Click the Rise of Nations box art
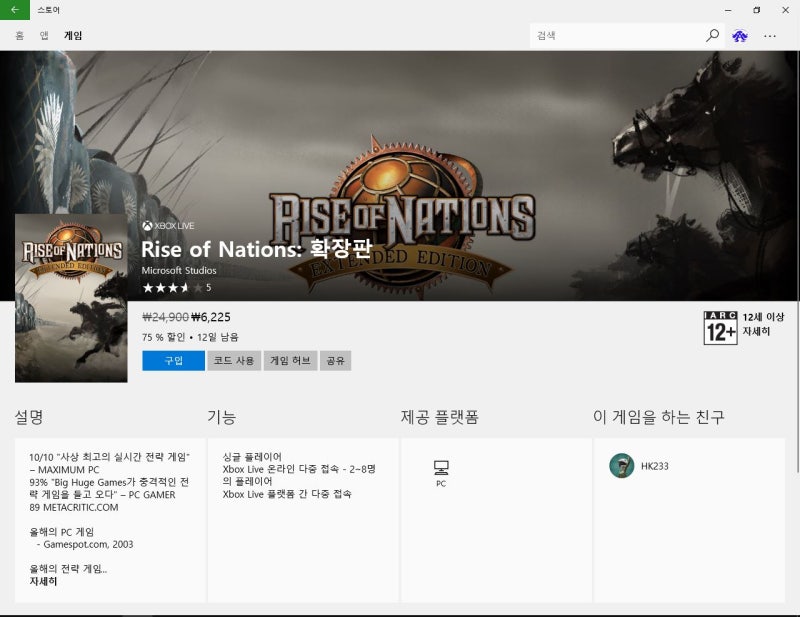Screen dimensions: 800x617 point(71,298)
